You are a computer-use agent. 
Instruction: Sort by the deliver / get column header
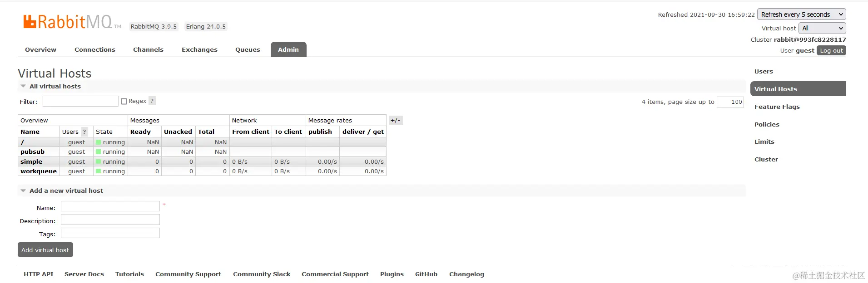pyautogui.click(x=363, y=132)
